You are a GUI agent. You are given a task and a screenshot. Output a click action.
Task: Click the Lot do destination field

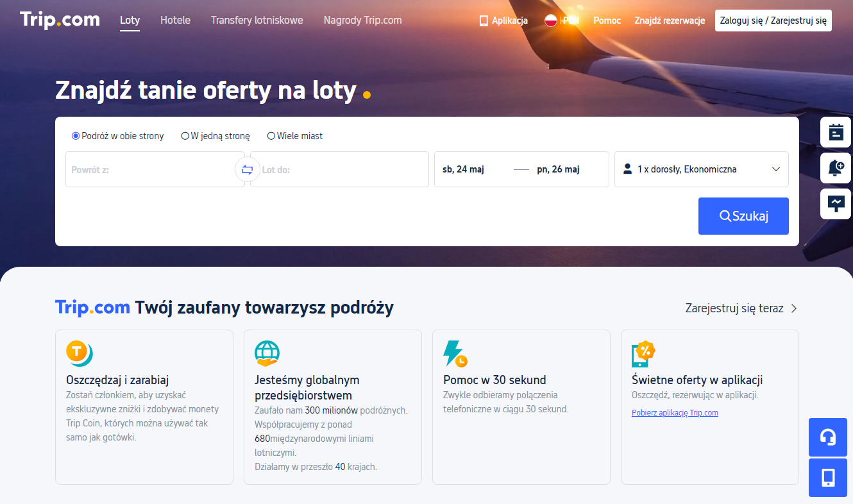[x=339, y=169]
